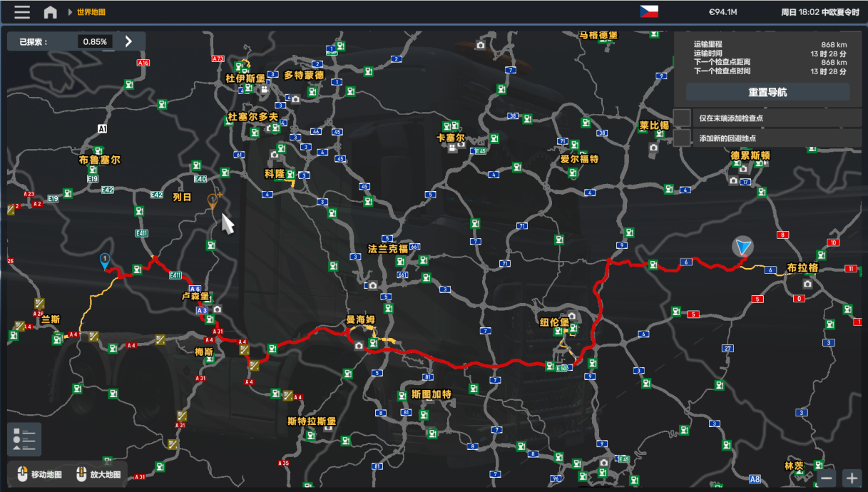The height and width of the screenshot is (492, 868).
Task: Click the 重置导航 button
Action: pyautogui.click(x=767, y=92)
